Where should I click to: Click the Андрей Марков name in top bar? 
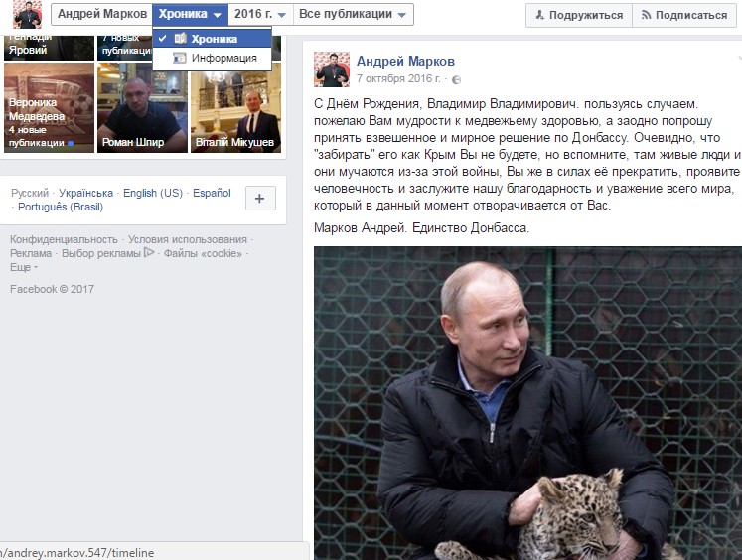click(x=101, y=14)
